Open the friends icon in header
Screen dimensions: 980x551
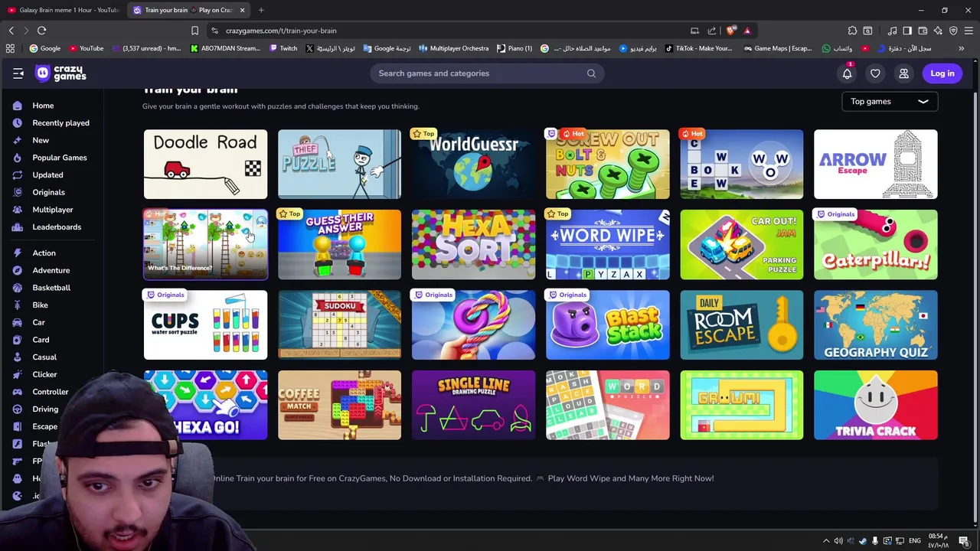pos(903,73)
